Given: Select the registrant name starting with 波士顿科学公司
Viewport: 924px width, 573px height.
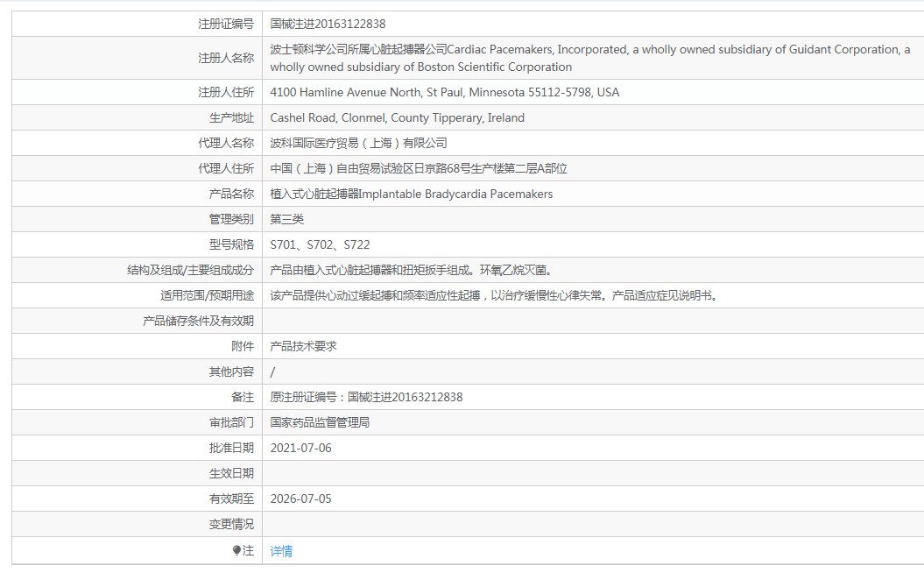Looking at the screenshot, I should pos(590,58).
